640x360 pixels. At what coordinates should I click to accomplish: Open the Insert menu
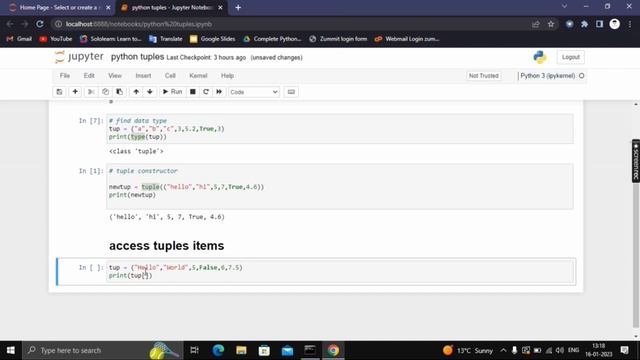click(x=143, y=76)
